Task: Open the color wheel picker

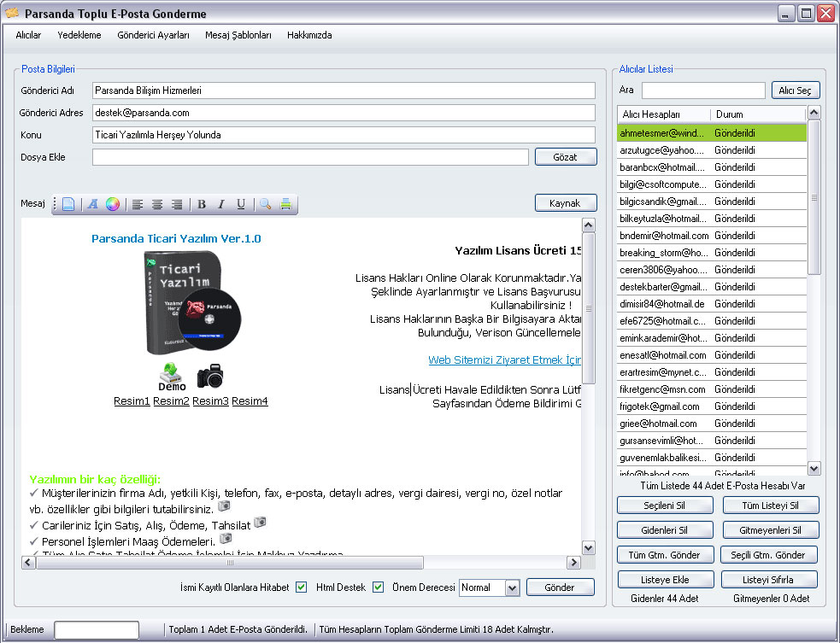Action: click(x=113, y=204)
